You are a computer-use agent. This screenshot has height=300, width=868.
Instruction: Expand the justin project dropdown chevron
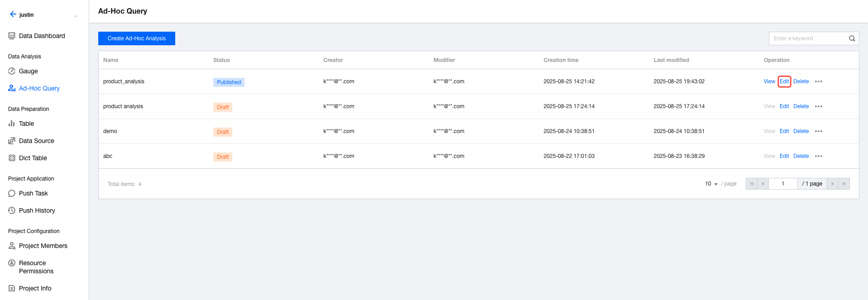(76, 16)
